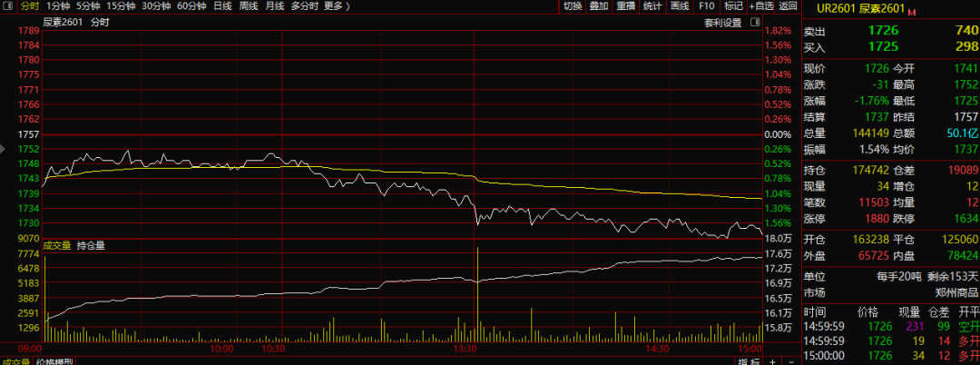Open the 标记 mark tool
The image size is (980, 365).
733,6
